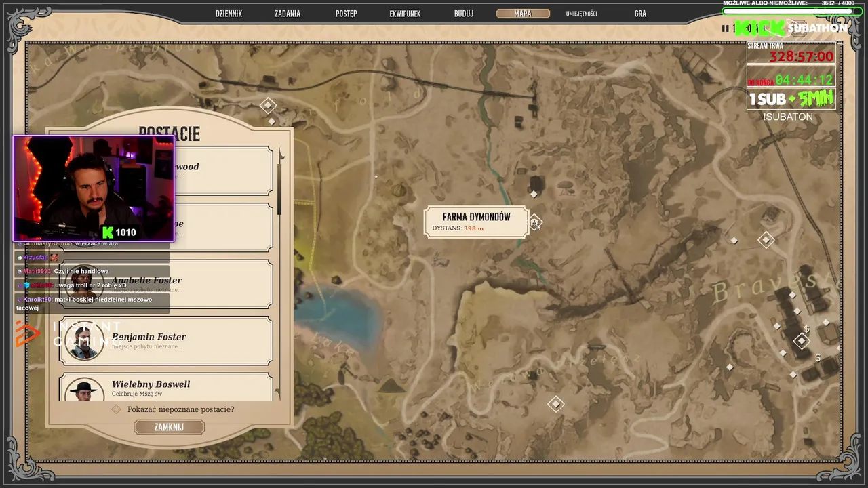Click the Postacie panel title
This screenshot has height=488, width=868.
169,134
